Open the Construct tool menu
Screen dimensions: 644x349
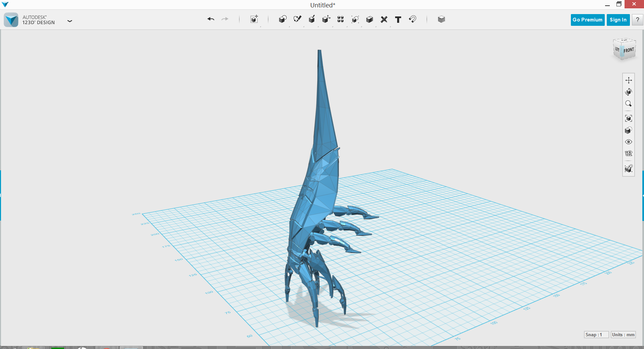[312, 19]
